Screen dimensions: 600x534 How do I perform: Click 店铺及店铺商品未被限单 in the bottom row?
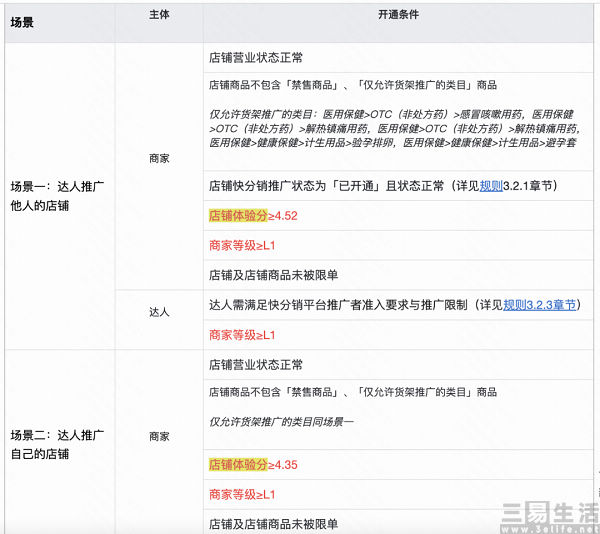pos(273,523)
